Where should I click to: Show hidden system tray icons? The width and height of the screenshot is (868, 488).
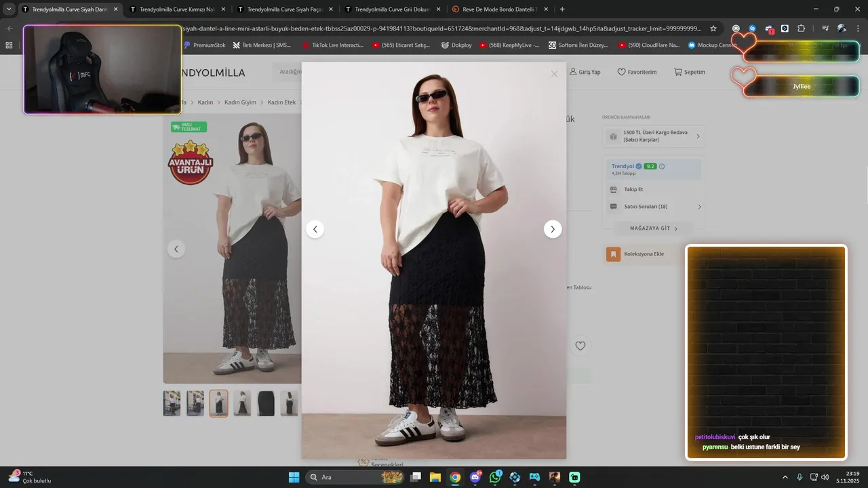(x=785, y=477)
